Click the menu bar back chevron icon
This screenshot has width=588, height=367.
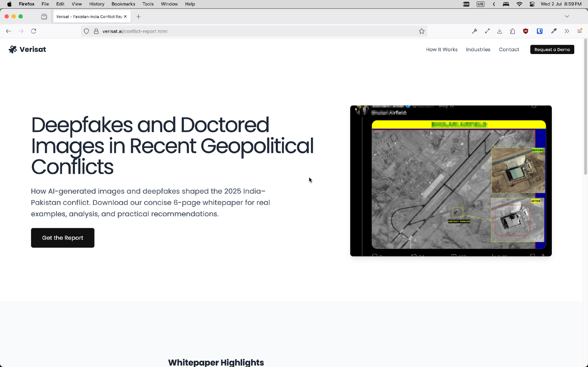point(494,4)
